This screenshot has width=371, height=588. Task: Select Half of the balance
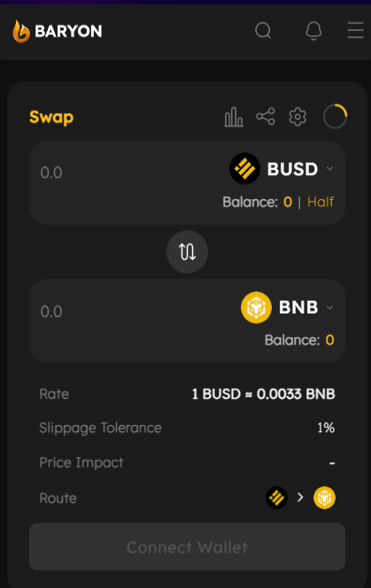(x=321, y=202)
